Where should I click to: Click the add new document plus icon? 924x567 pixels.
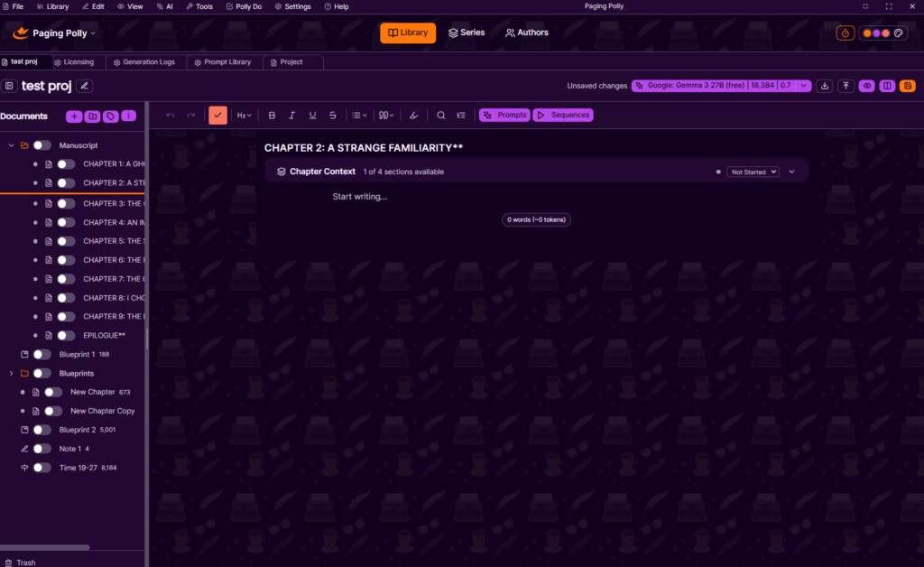(x=74, y=116)
